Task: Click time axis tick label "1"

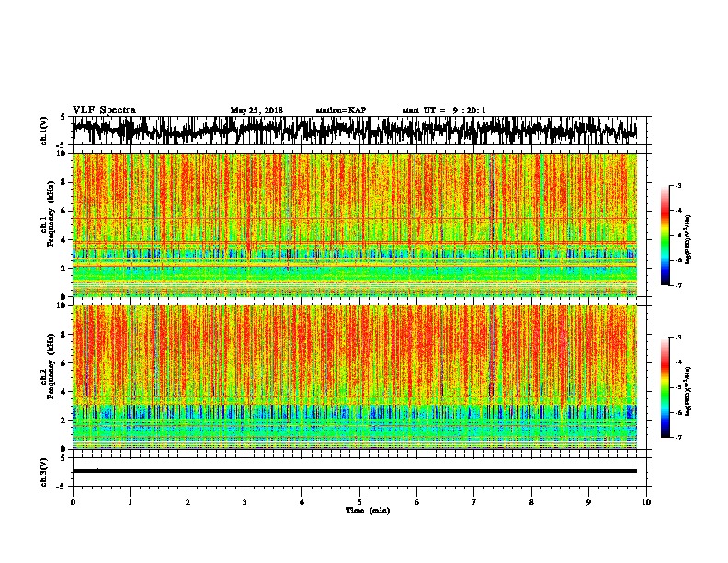Action: pos(130,502)
